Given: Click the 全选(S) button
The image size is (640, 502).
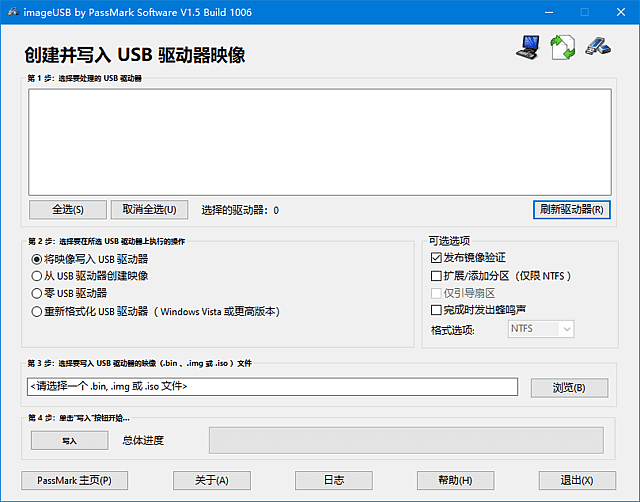Looking at the screenshot, I should click(67, 210).
